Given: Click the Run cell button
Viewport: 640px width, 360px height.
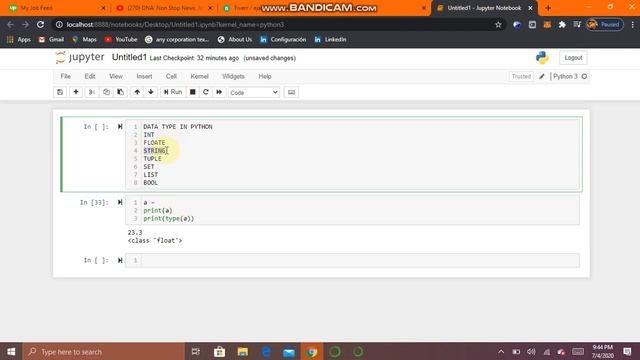Looking at the screenshot, I should pos(173,92).
